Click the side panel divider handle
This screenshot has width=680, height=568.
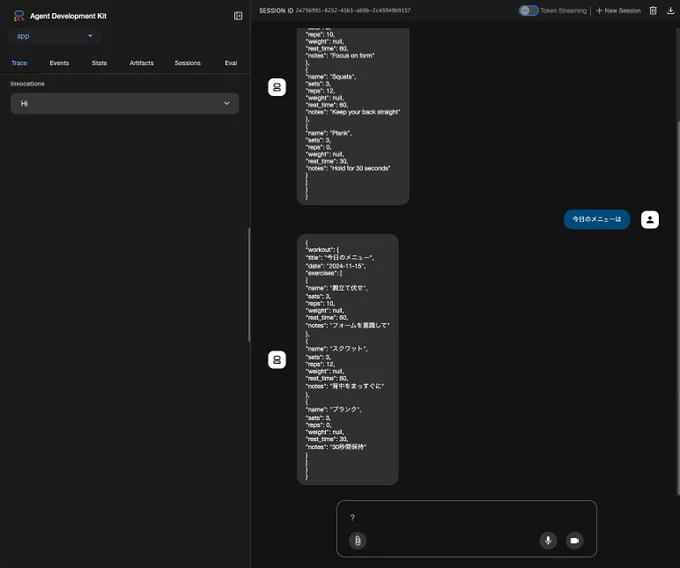point(249,285)
